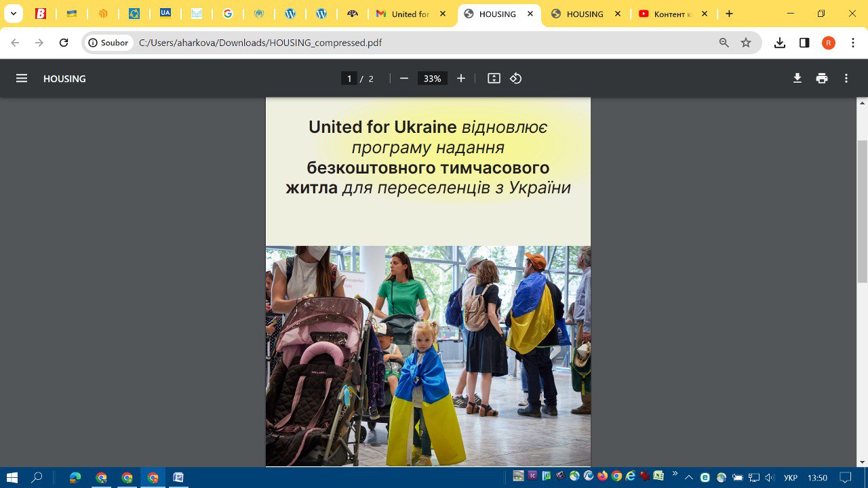
Task: Open the PDF viewer more actions menu
Action: [x=846, y=79]
